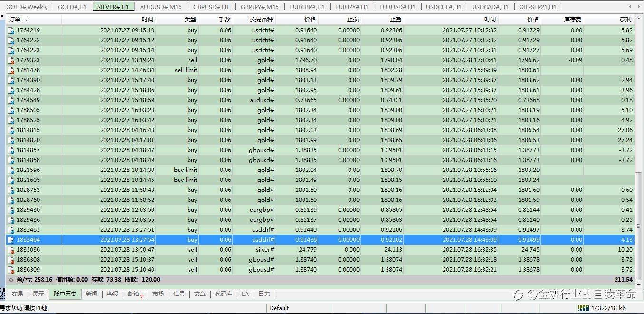644x314 pixels.
Task: Open the EURJPY#,H1 chart tab
Action: click(x=352, y=7)
